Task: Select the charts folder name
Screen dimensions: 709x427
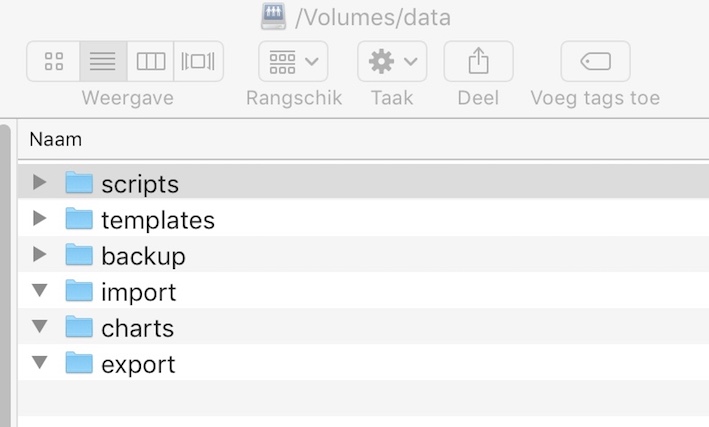Action: (137, 328)
